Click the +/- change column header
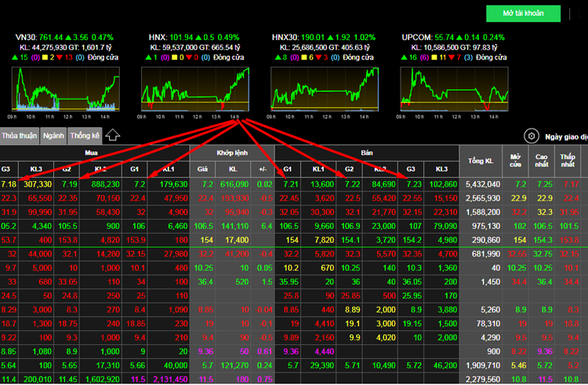588x385 pixels. coord(263,169)
